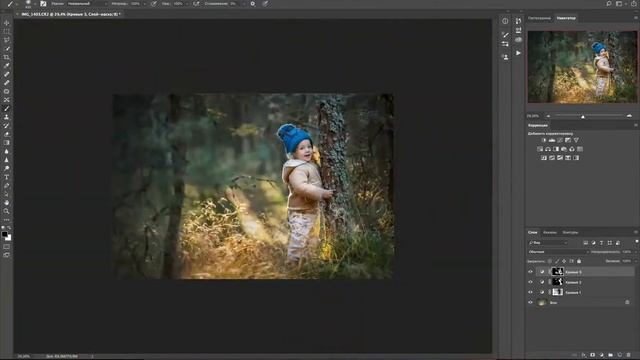Add an Invert adjustment layer
The height and width of the screenshot is (360, 640).
(544, 158)
